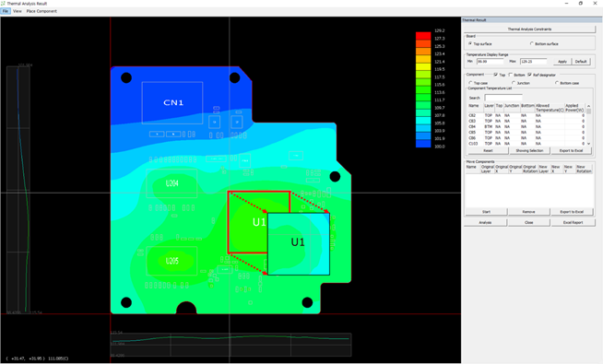
Task: Click the Excel Report button
Action: point(573,223)
